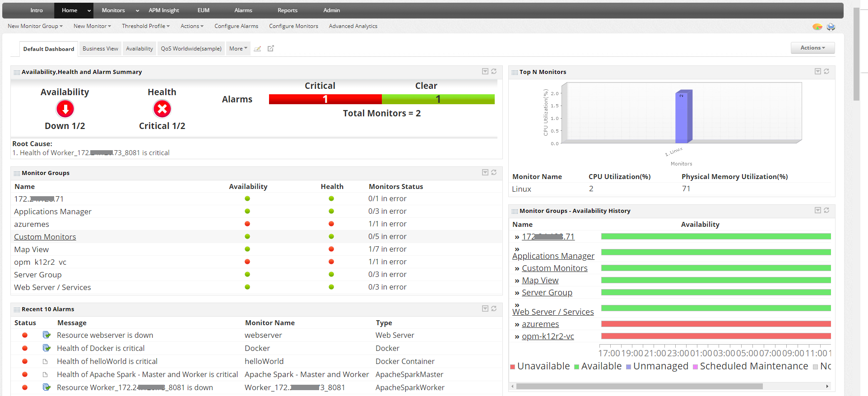Open the Reports menu
This screenshot has height=396, width=868.
[288, 10]
